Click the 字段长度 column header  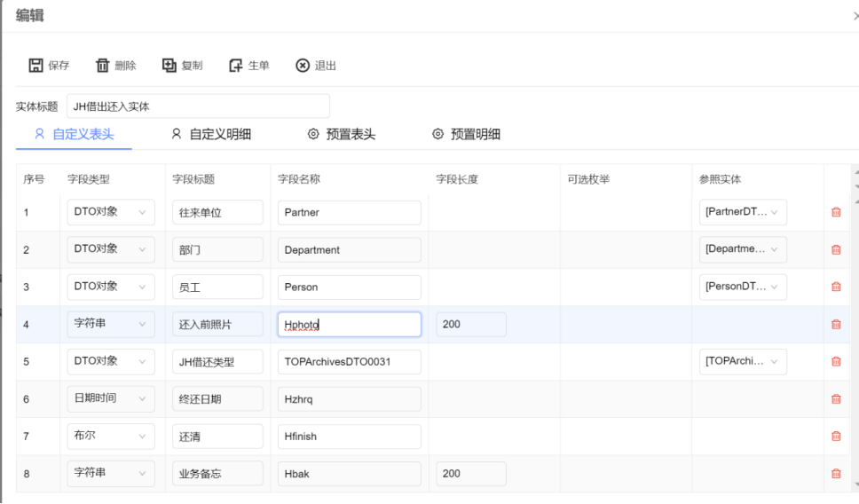click(x=457, y=179)
